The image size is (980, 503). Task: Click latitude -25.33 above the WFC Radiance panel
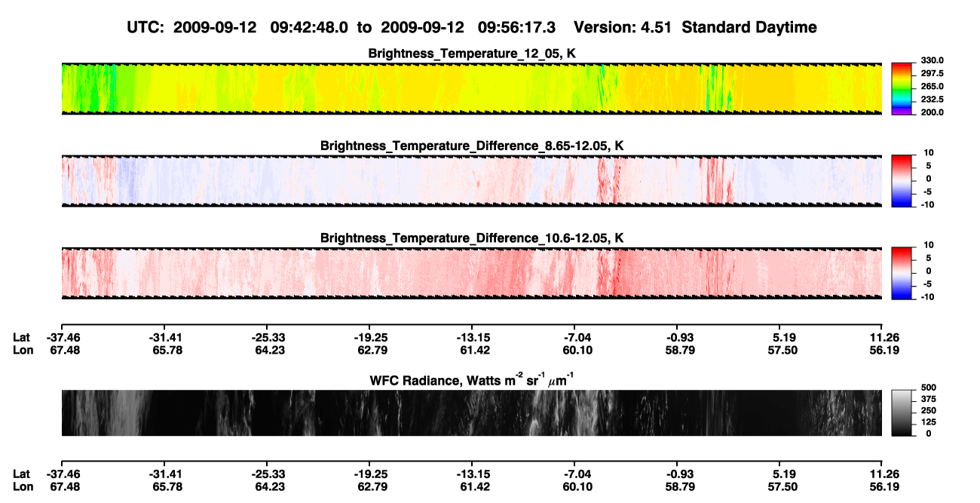pyautogui.click(x=267, y=338)
